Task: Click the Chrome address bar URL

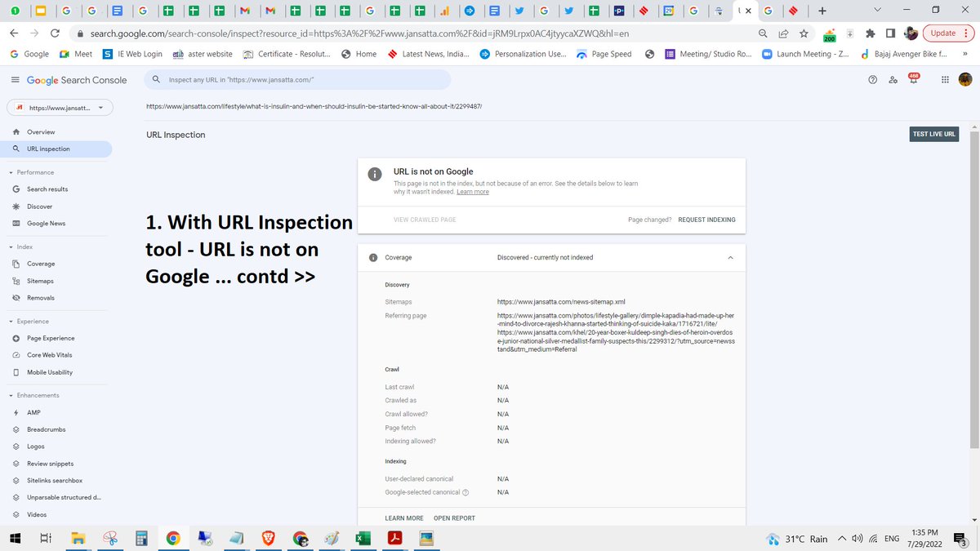Action: tap(358, 33)
